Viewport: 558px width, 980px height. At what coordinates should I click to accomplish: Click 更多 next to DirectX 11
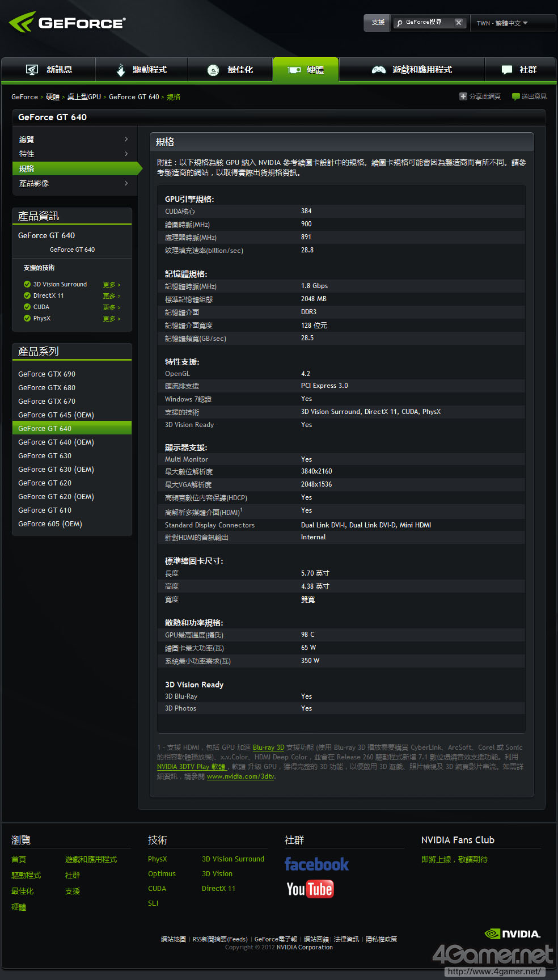[x=112, y=296]
